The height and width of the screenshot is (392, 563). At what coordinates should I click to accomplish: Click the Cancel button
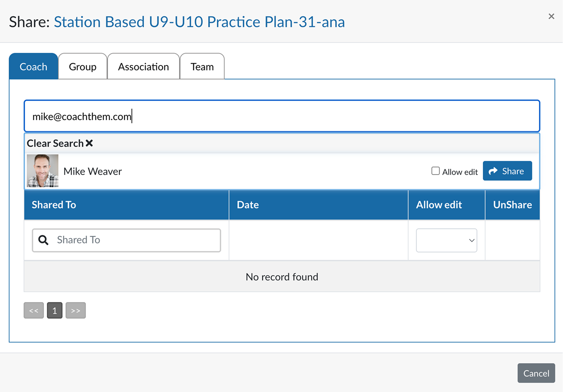[x=536, y=373]
